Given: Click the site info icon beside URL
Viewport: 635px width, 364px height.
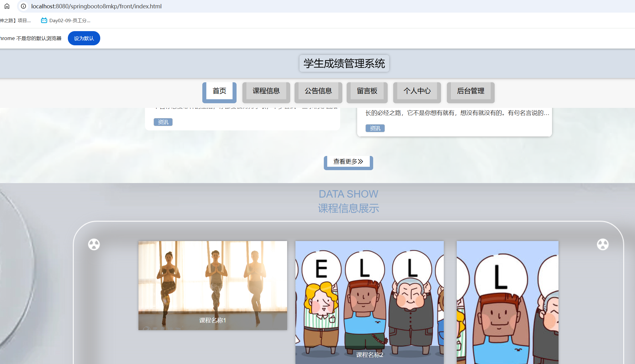Looking at the screenshot, I should click(23, 6).
